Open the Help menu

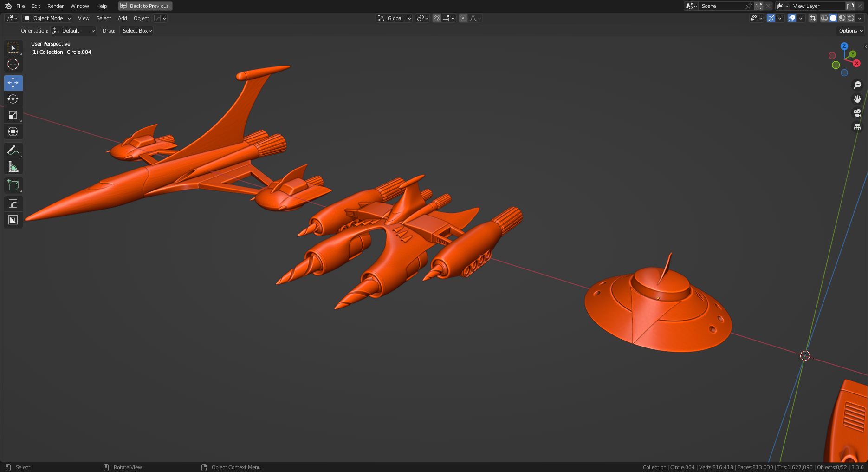(101, 6)
